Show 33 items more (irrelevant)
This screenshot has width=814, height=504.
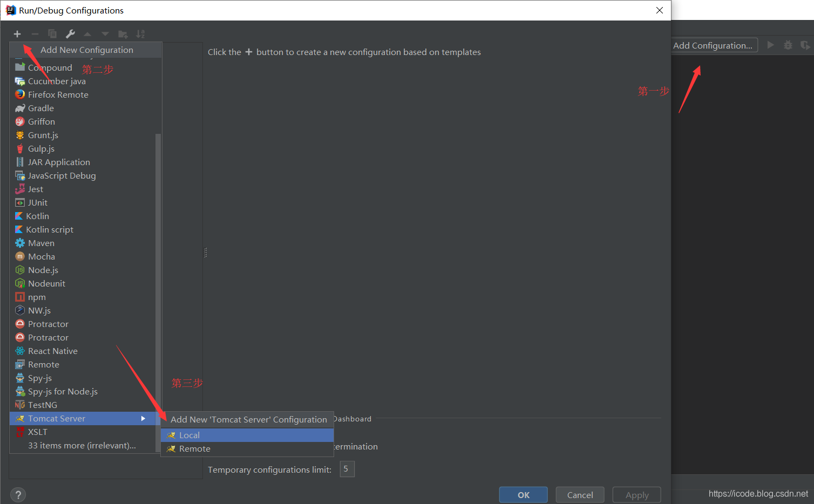pyautogui.click(x=82, y=445)
